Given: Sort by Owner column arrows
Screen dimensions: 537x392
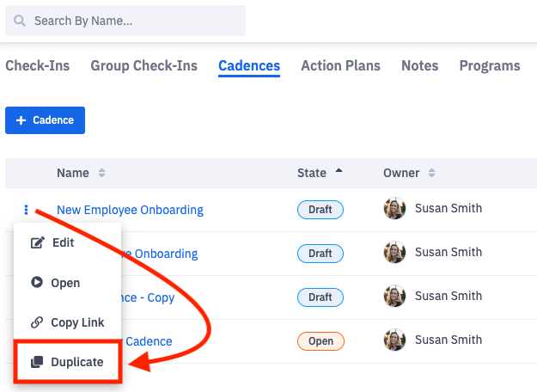Looking at the screenshot, I should [430, 173].
